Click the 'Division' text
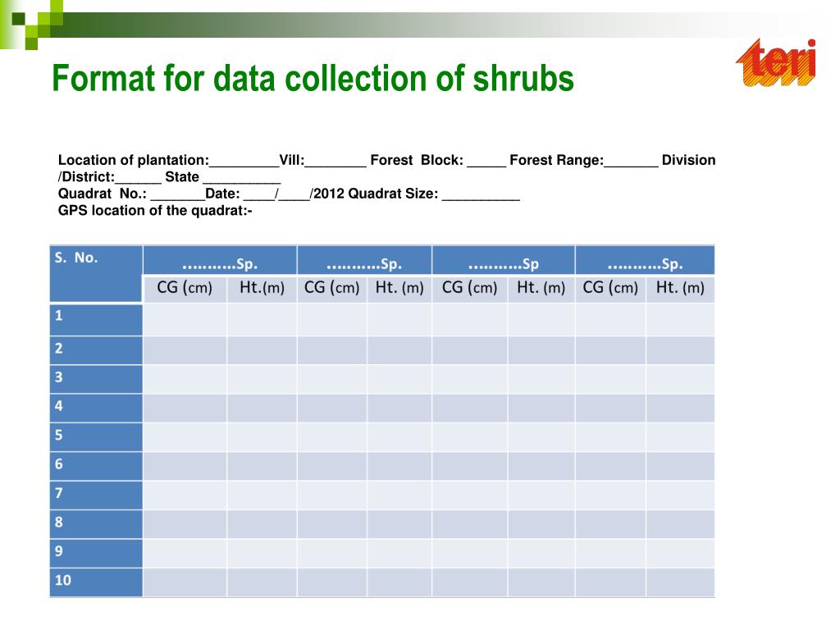840x630 pixels. 688,160
